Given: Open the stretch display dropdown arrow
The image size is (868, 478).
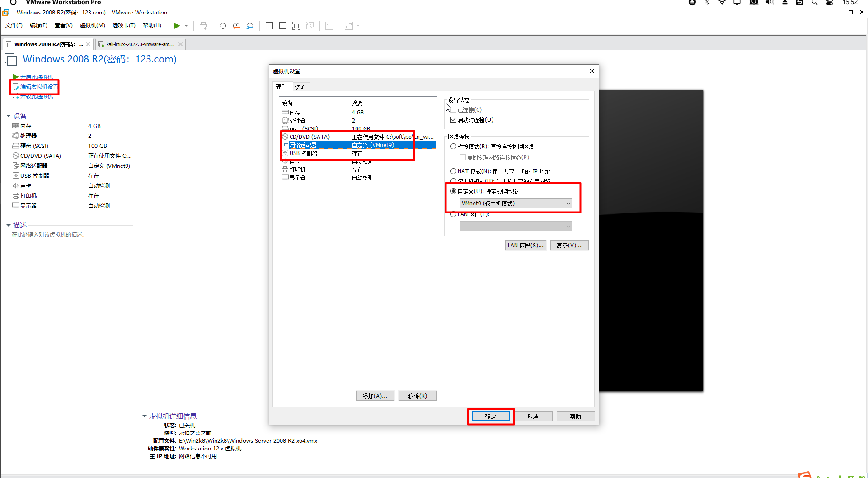Looking at the screenshot, I should click(358, 26).
